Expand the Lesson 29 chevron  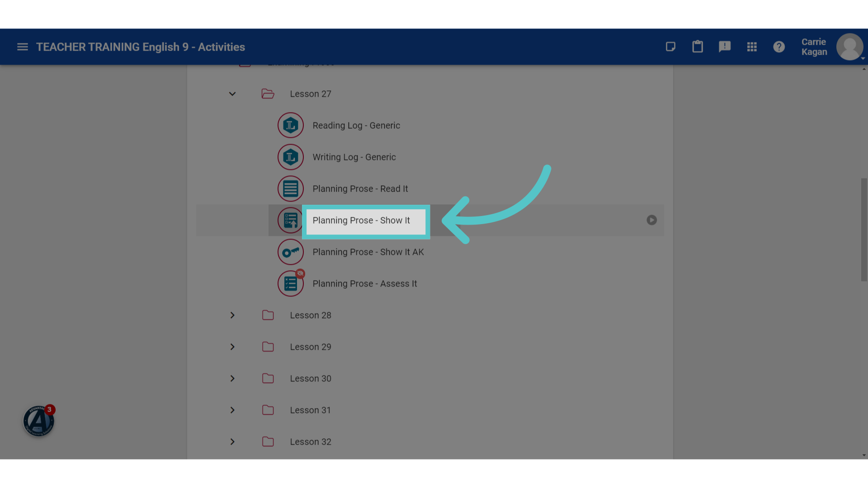click(232, 347)
